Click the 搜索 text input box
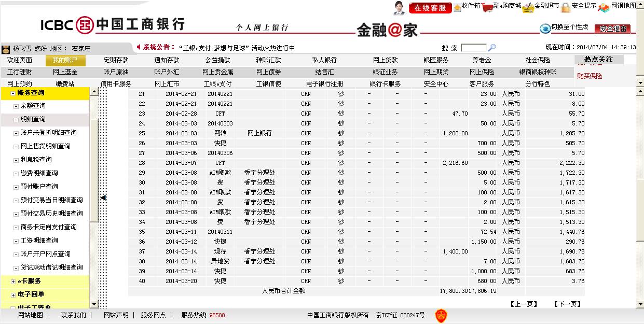Image resolution: width=644 pixels, height=324 pixels. (473, 48)
